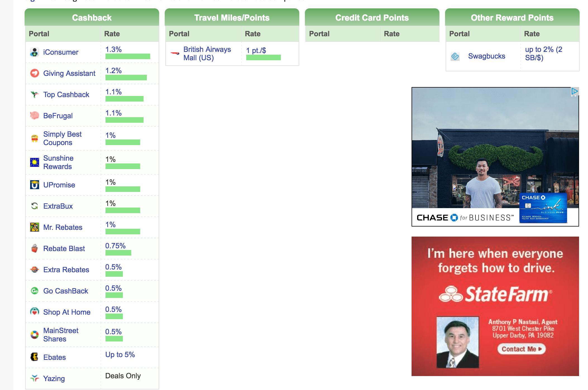588x390 pixels.
Task: Click the 1.2% Giving Assistant rate link
Action: click(113, 71)
